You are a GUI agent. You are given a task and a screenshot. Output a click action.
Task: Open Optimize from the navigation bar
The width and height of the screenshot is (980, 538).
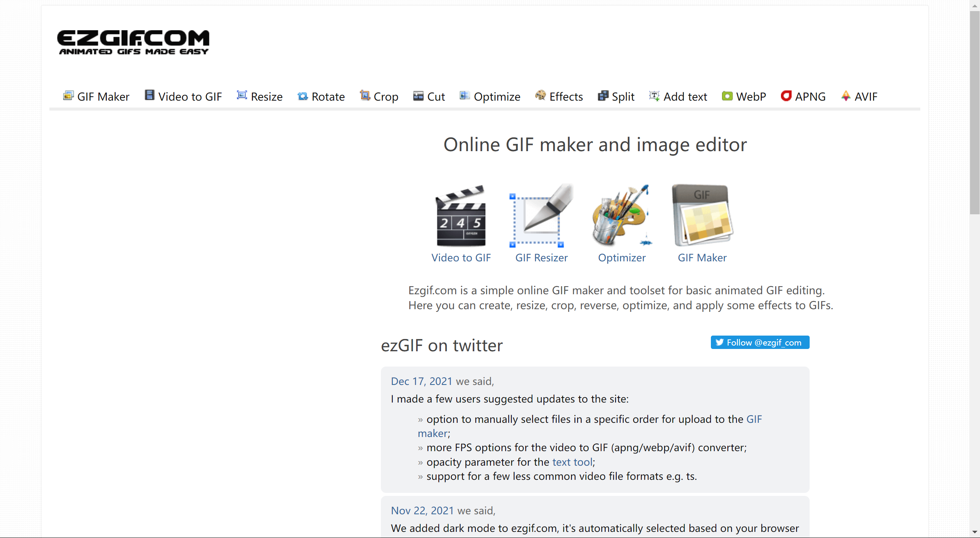click(x=490, y=96)
